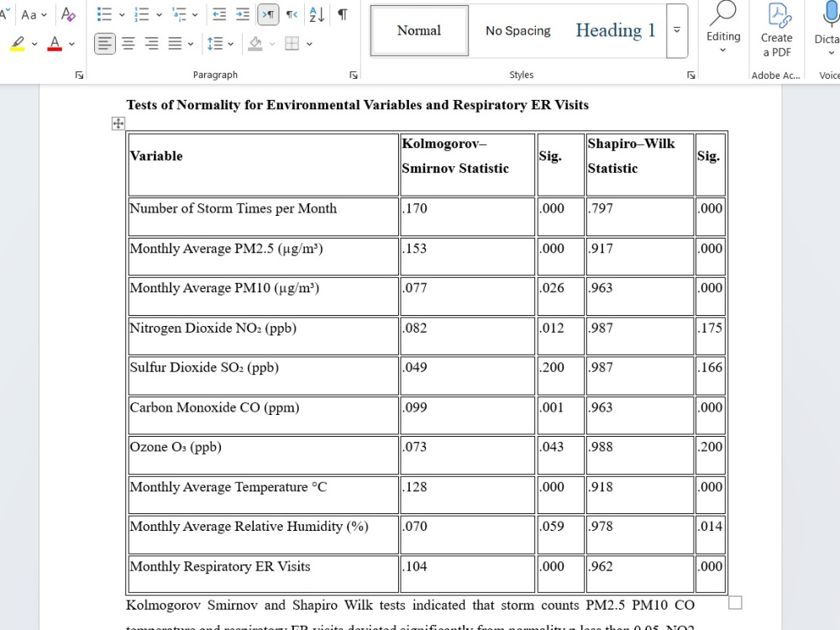Image resolution: width=840 pixels, height=630 pixels.
Task: Apply the Normal style
Action: coord(419,30)
